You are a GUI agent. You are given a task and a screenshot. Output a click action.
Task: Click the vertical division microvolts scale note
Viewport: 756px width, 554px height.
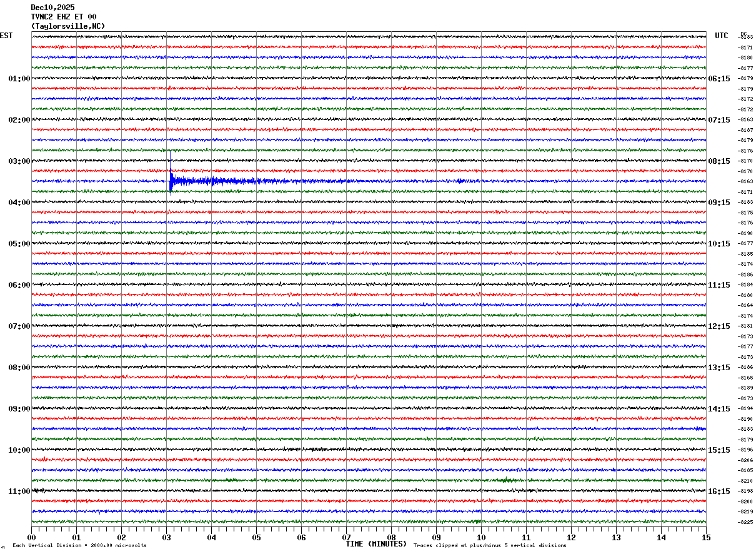79,545
